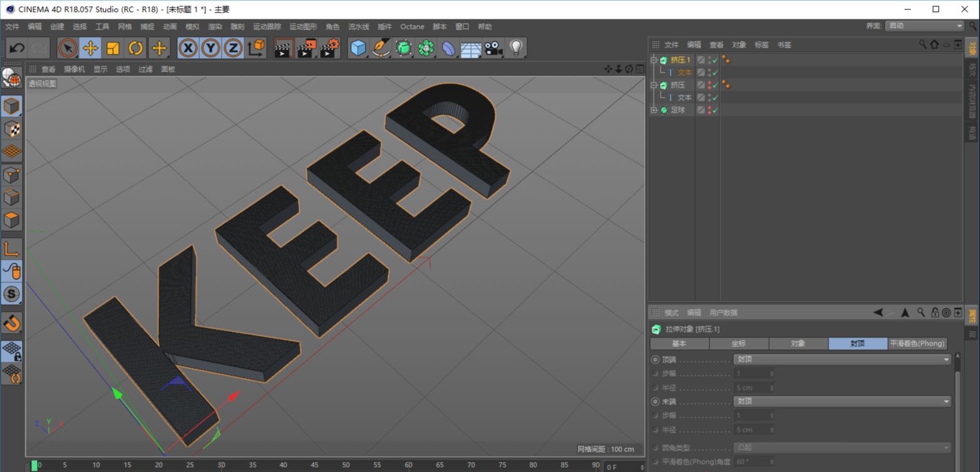980x472 pixels.
Task: Toggle the X axis lock
Action: 188,48
